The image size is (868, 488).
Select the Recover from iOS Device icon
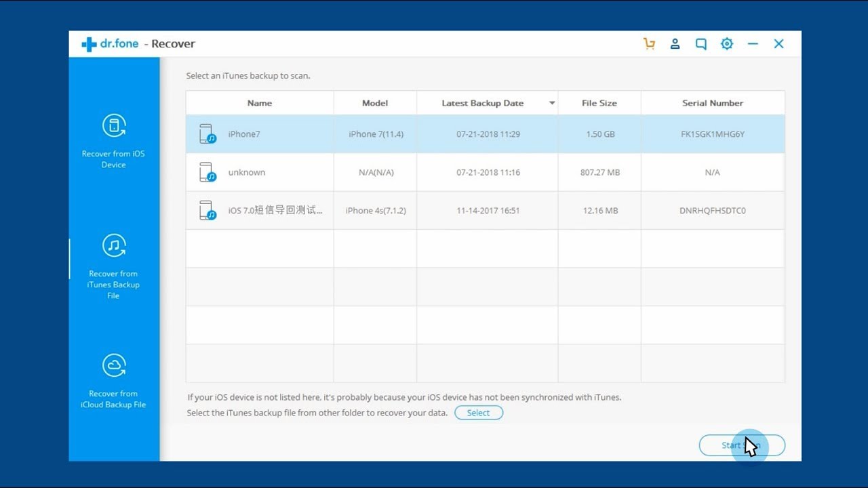pyautogui.click(x=114, y=125)
